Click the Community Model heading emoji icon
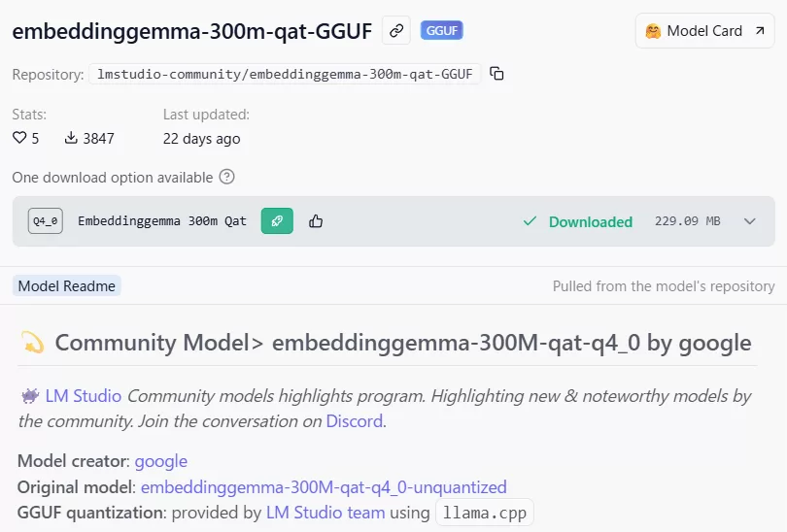The image size is (787, 532). pos(32,343)
